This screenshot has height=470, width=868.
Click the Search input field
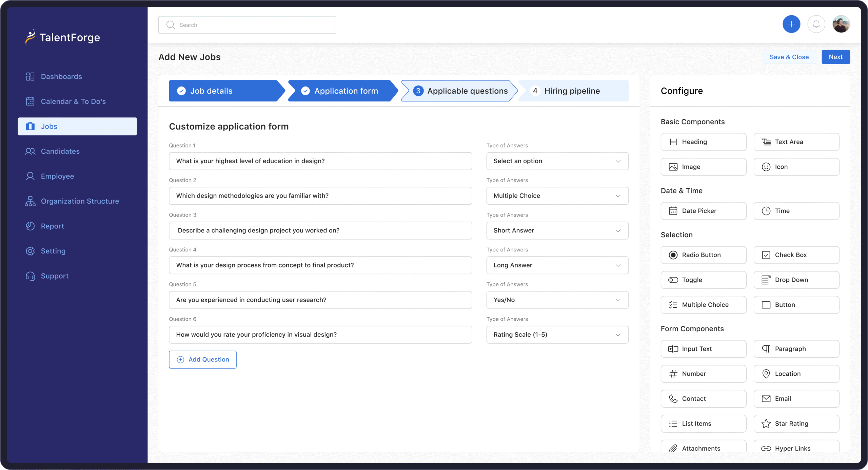(247, 25)
